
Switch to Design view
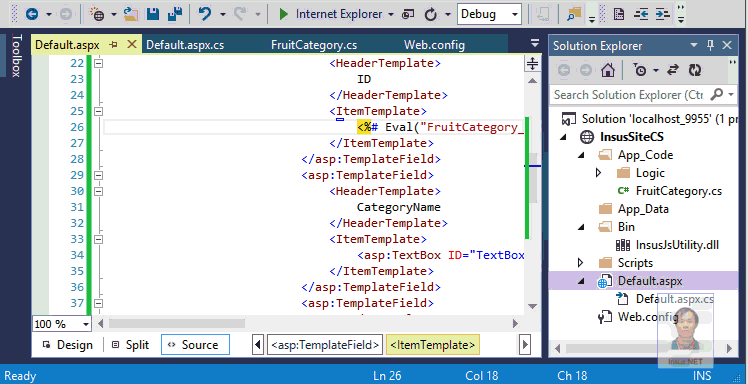[67, 345]
